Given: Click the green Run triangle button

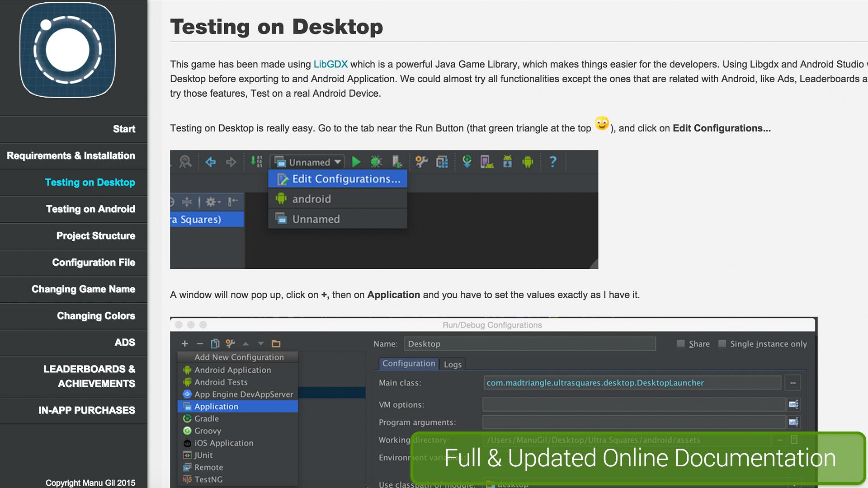Looking at the screenshot, I should pyautogui.click(x=356, y=162).
